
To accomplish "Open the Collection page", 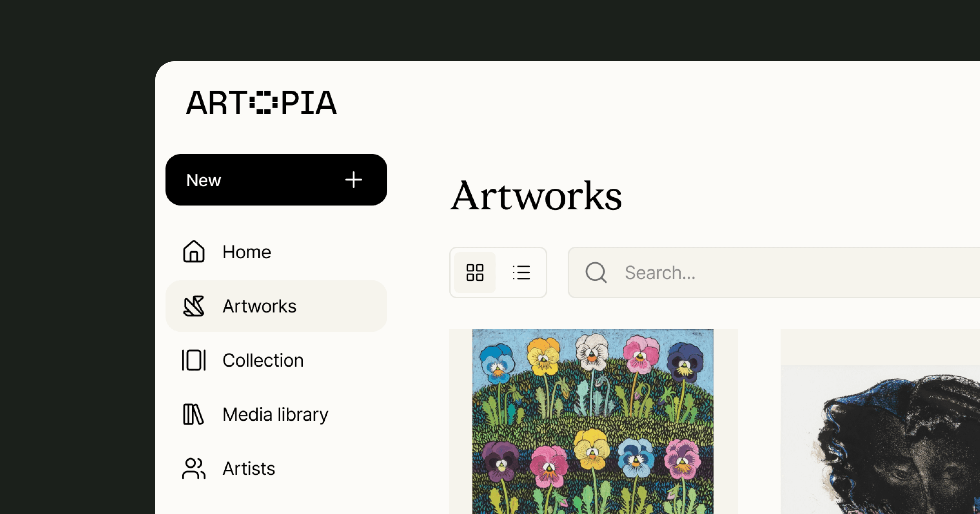I will 263,360.
